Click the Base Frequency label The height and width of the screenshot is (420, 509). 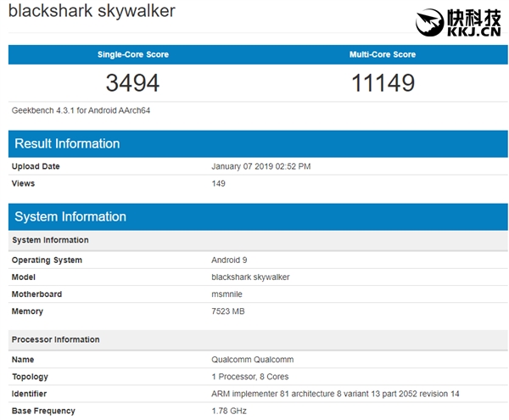point(43,411)
